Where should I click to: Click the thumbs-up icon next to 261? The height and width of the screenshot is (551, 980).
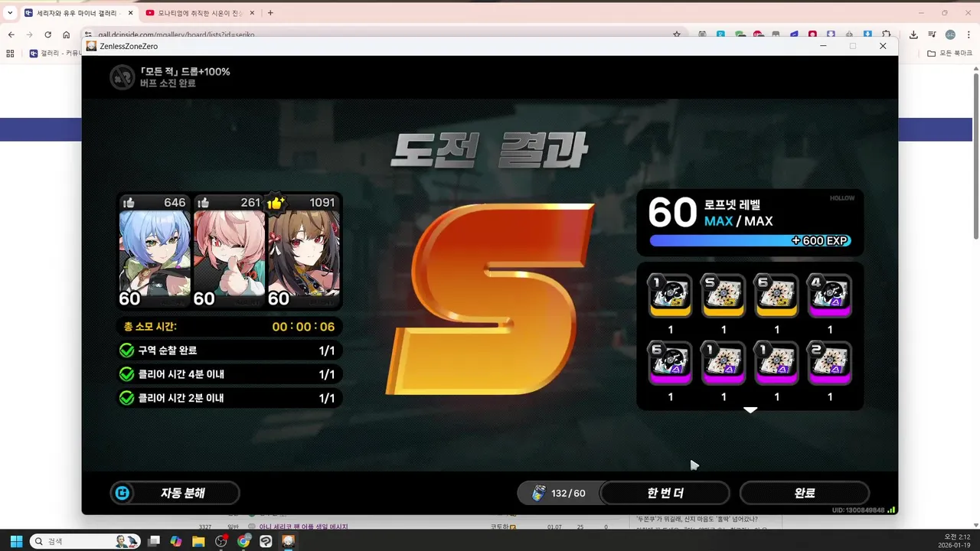pos(203,203)
